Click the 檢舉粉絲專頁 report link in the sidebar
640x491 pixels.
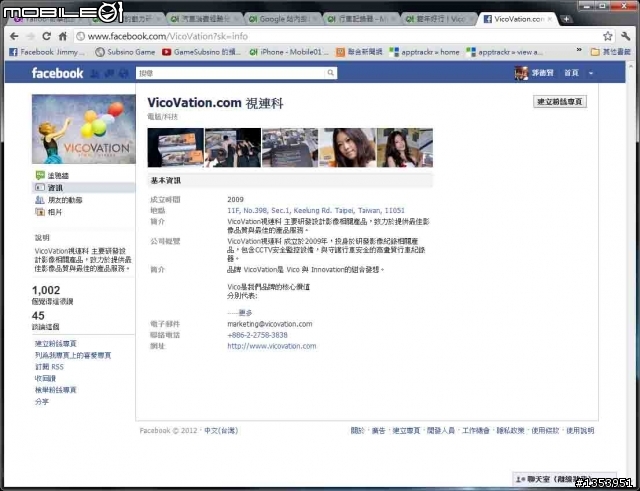click(56, 390)
